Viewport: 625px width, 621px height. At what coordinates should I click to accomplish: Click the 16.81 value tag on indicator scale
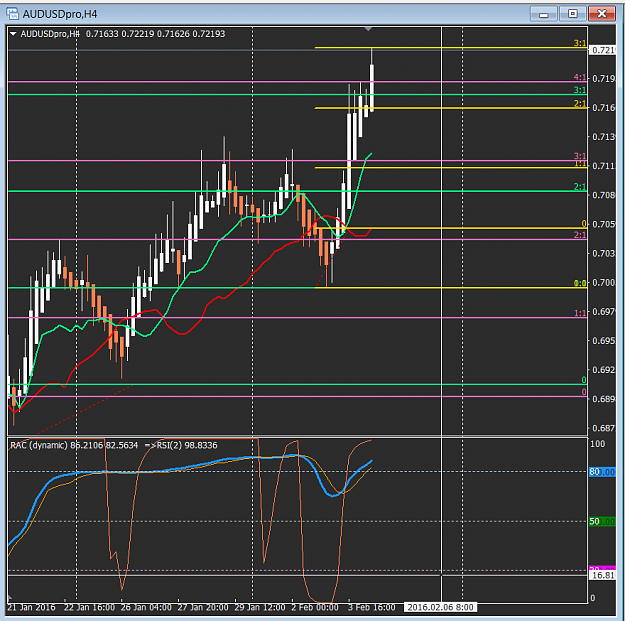(x=602, y=575)
